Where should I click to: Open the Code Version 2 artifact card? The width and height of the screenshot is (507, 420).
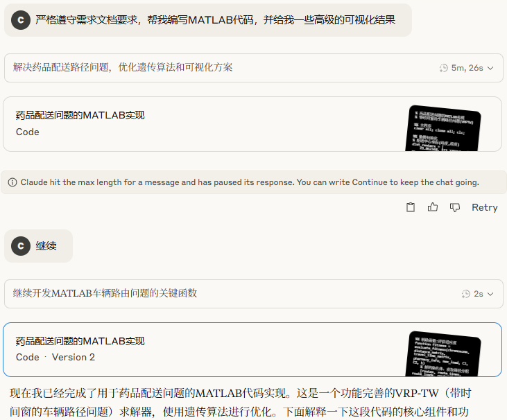(252, 349)
